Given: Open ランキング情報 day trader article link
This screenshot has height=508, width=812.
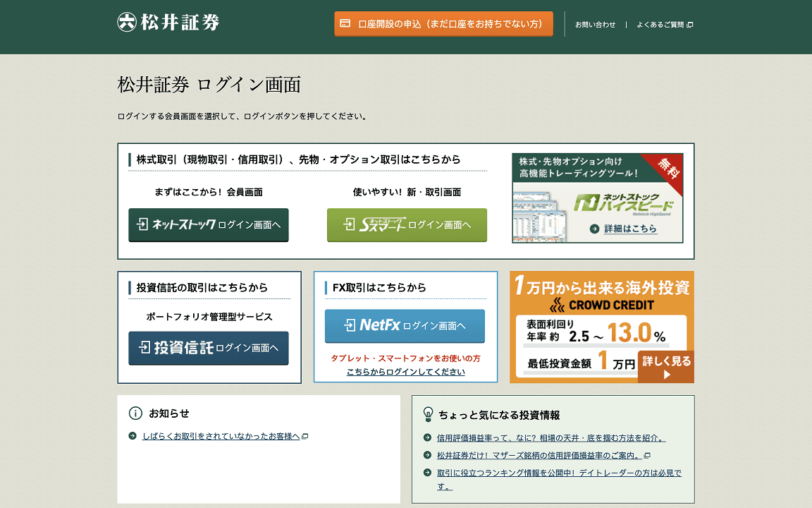Looking at the screenshot, I should [x=559, y=473].
